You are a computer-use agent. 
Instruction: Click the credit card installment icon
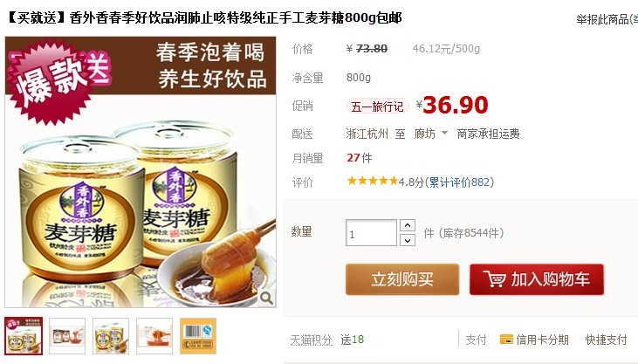pos(506,340)
